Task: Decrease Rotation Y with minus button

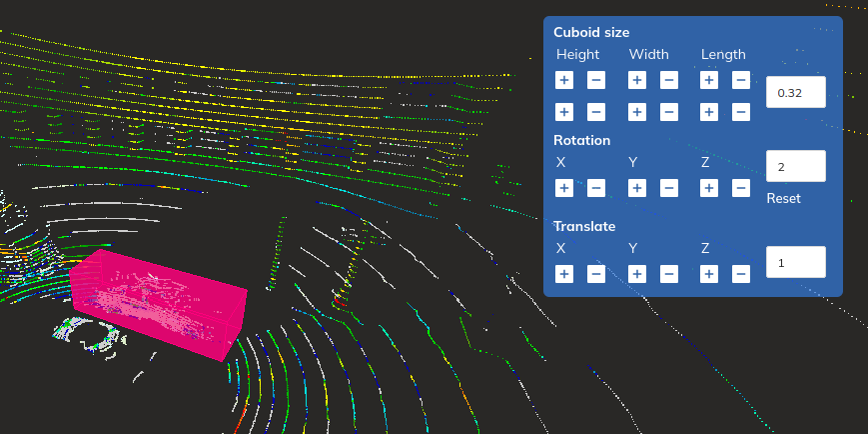Action: tap(668, 187)
